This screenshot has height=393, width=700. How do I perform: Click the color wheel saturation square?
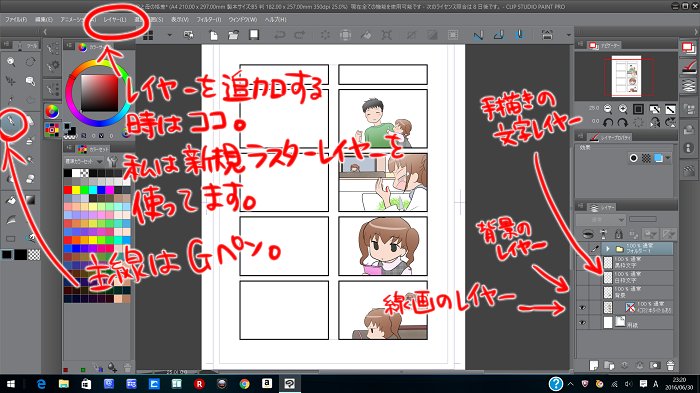tap(99, 93)
